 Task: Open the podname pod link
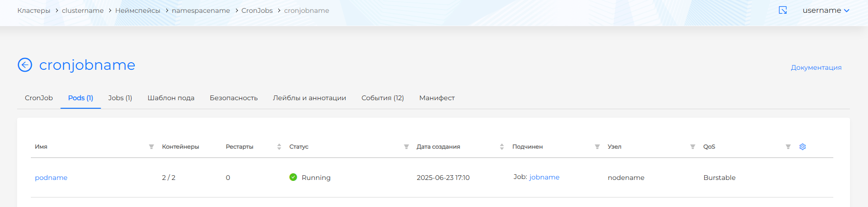tap(51, 178)
